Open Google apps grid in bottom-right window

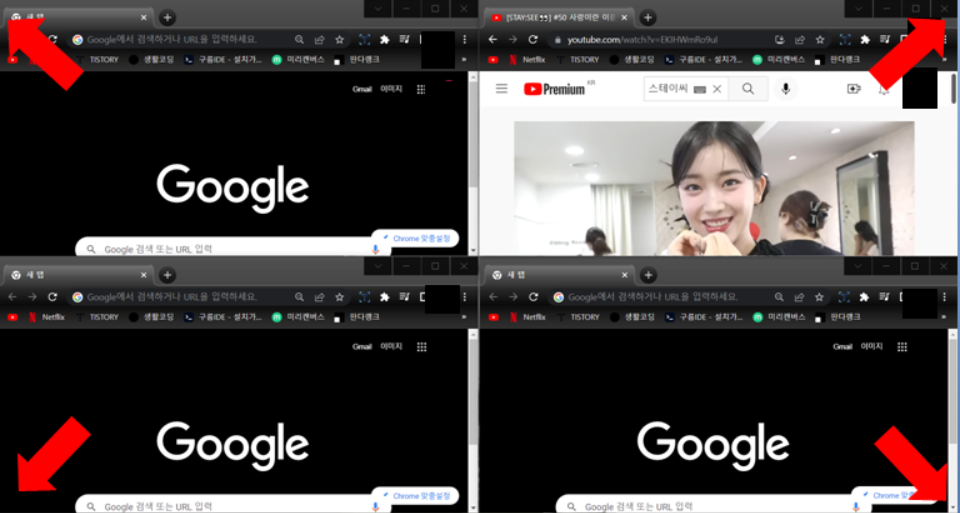pos(902,347)
